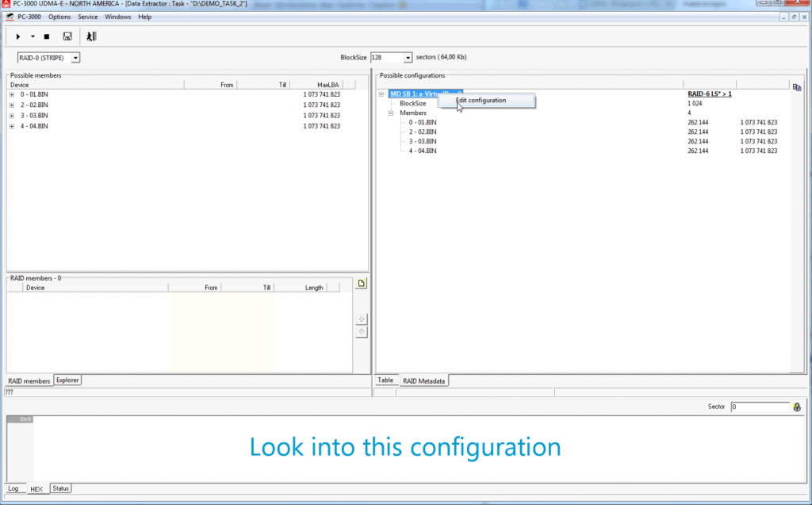Switch to the Explorer tab
This screenshot has width=812, height=505.
click(x=67, y=381)
